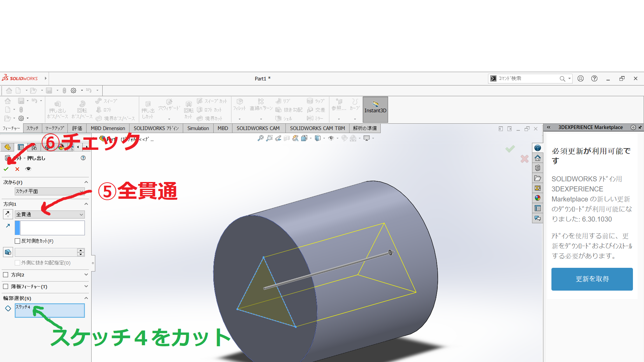The width and height of the screenshot is (644, 362).
Task: Open View Orientation dropdown arrow
Action: [x=311, y=138]
